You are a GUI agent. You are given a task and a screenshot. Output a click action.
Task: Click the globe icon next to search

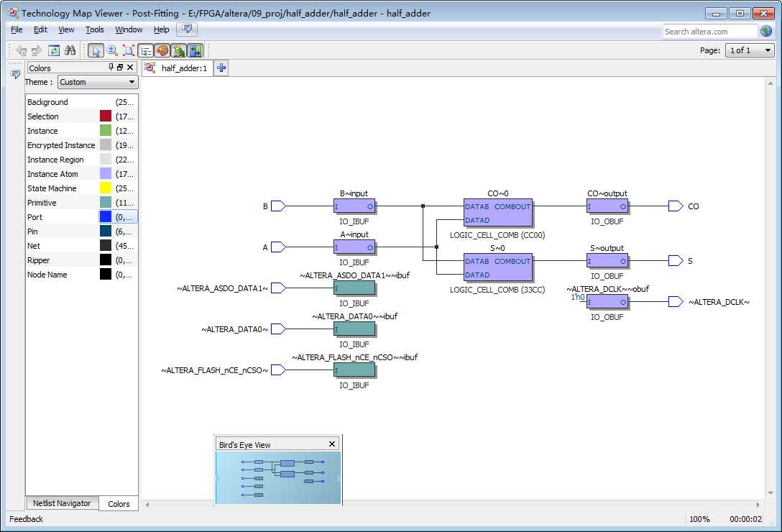pos(766,32)
